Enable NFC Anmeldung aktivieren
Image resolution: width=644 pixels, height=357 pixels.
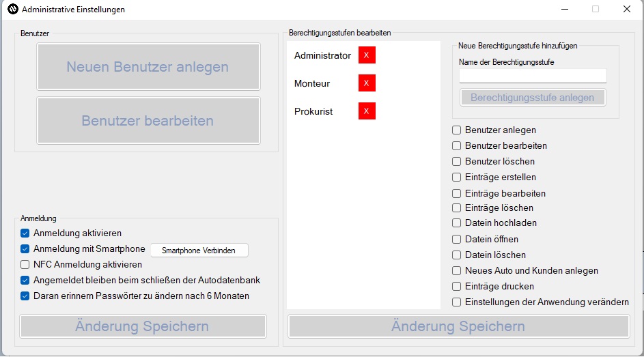(25, 264)
